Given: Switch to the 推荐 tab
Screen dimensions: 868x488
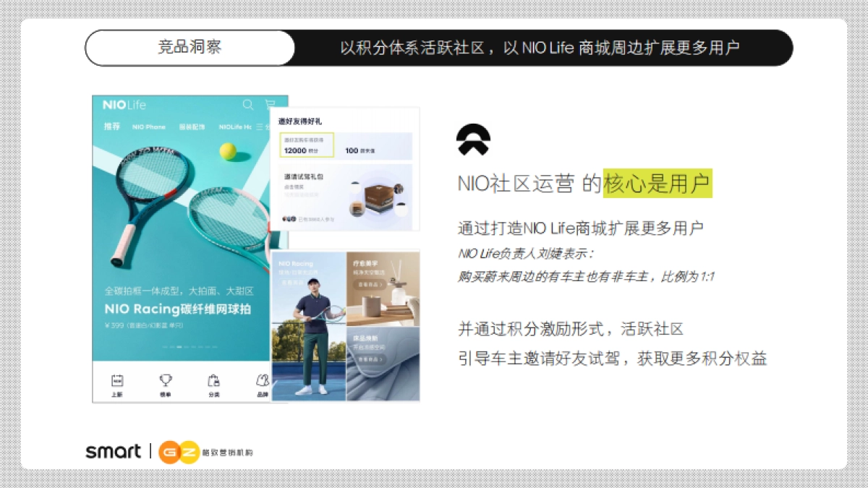Looking at the screenshot, I should coord(112,127).
